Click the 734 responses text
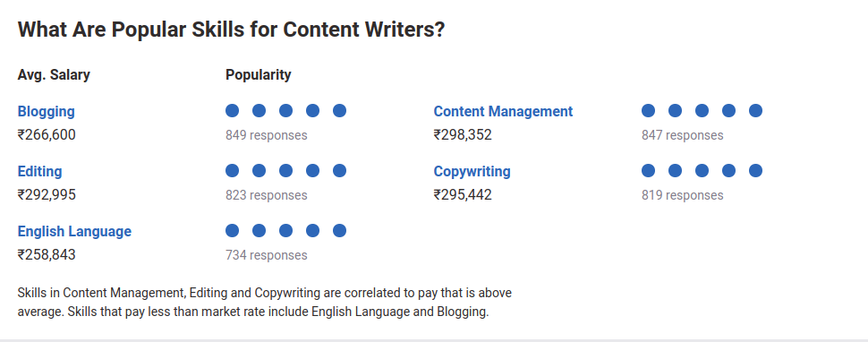The height and width of the screenshot is (342, 868). [x=267, y=255]
